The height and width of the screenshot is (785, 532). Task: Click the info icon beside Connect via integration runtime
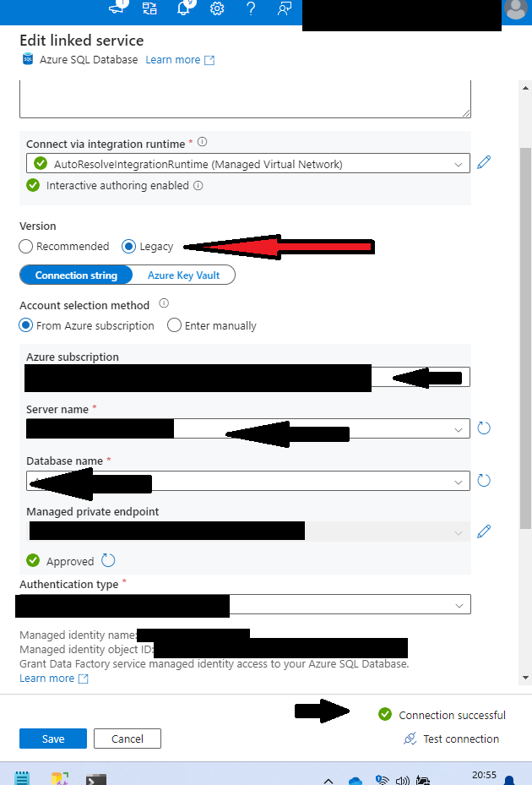click(202, 142)
